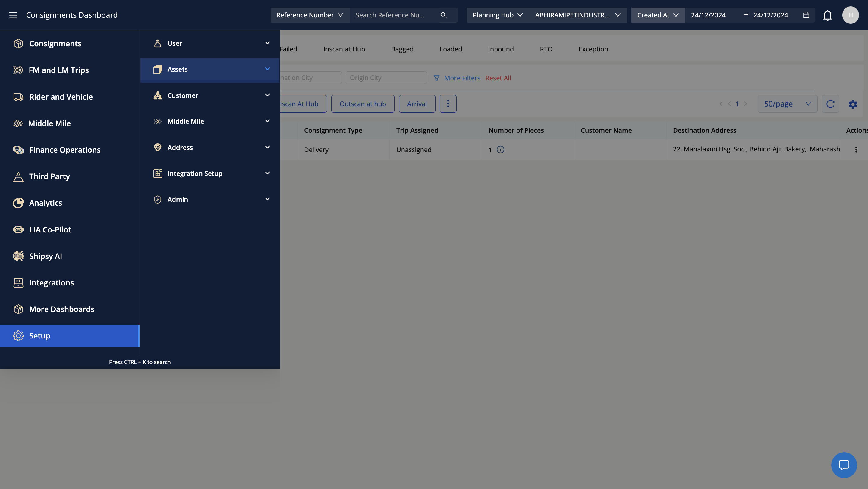Open the Reference Number dropdown
Image resolution: width=868 pixels, height=489 pixels.
coord(310,15)
